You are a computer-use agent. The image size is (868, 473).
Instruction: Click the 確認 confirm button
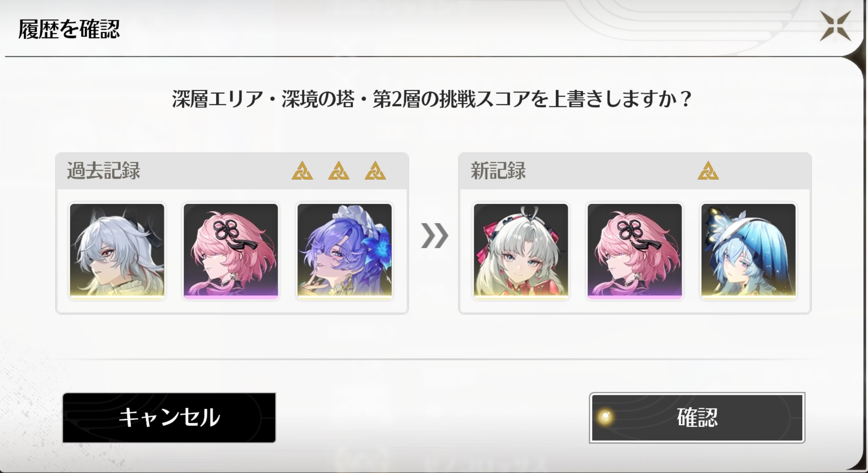pos(697,418)
